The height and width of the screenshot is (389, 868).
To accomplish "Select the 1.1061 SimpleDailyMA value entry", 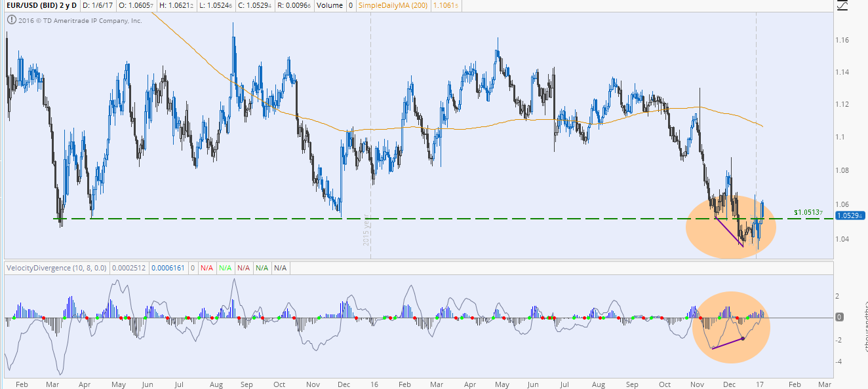I will (444, 5).
